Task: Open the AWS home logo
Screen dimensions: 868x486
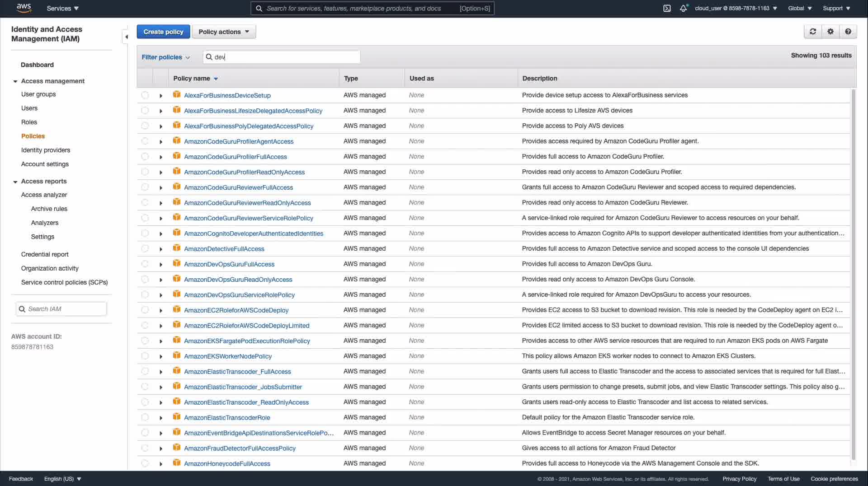Action: [24, 8]
